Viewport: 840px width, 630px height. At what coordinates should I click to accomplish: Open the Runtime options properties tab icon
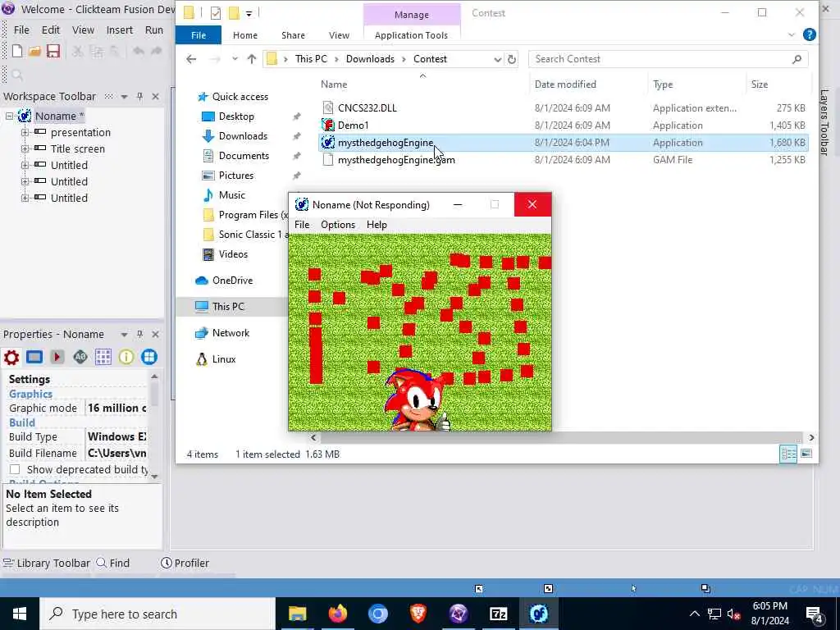57,357
